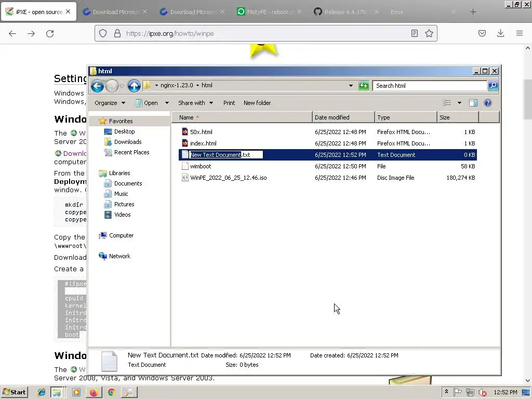
Task: Sort by Date modified column header
Action: 343,117
